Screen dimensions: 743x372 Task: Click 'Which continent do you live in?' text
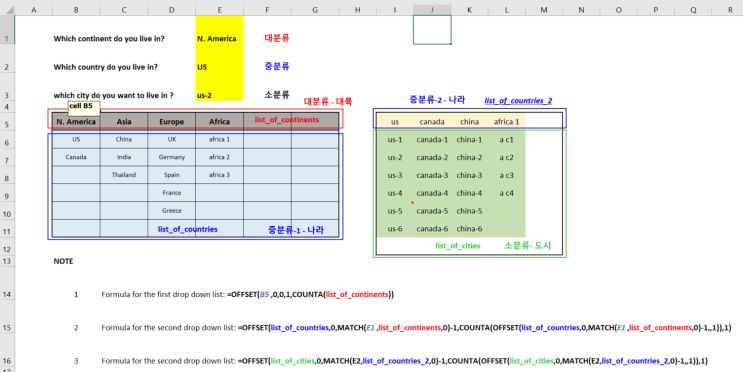click(109, 39)
